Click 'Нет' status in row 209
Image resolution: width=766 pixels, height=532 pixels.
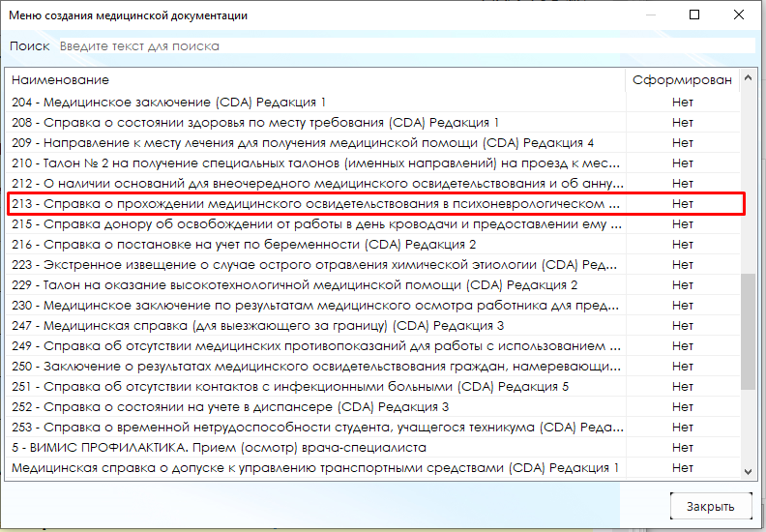[683, 142]
